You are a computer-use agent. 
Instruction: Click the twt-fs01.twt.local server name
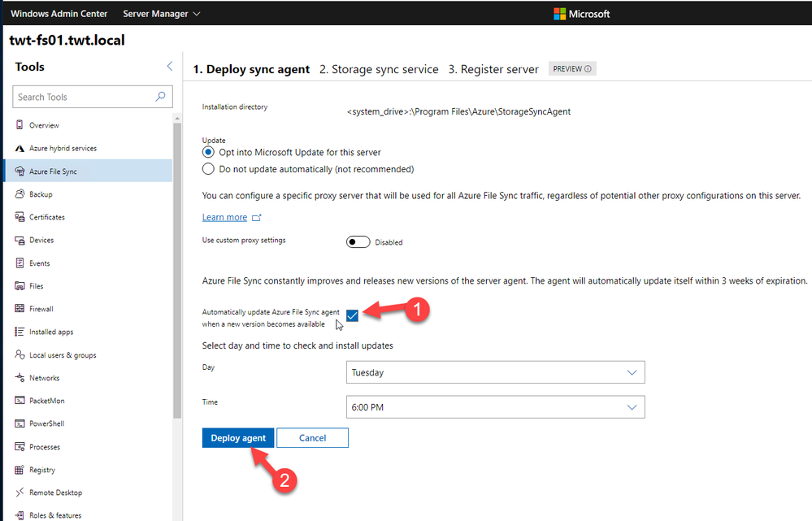(x=67, y=40)
